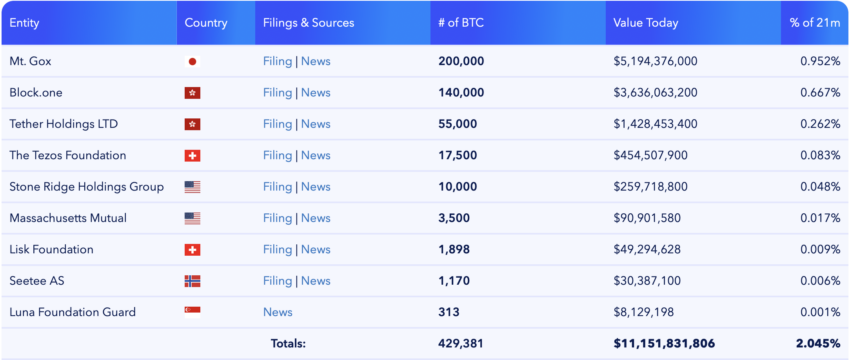Open Luna Foundation Guard News link
This screenshot has height=360, width=850.
(278, 312)
